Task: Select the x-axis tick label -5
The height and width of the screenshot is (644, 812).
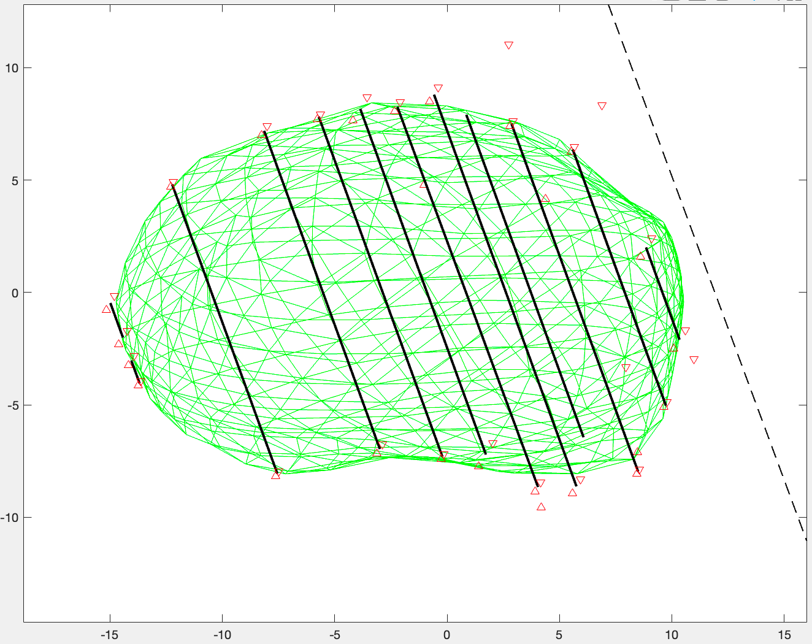Action: click(334, 635)
